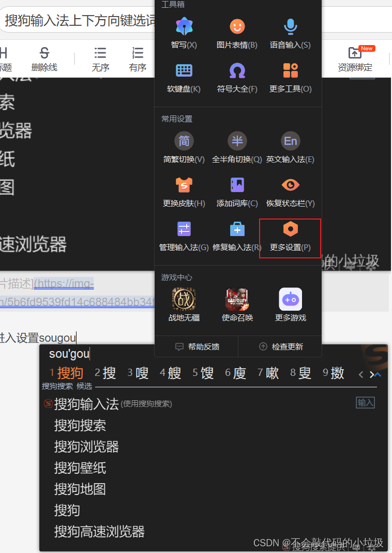Screen dimensions: 392x553
Task: Select candidate 1 搜狗
Action: click(x=66, y=373)
